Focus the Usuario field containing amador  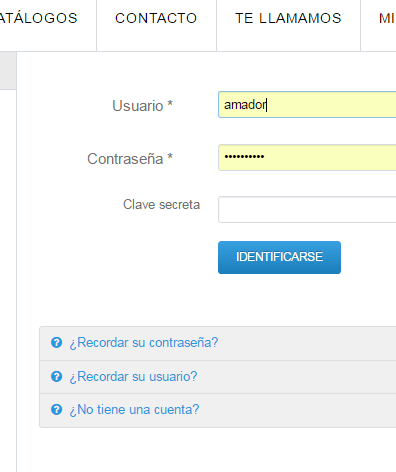pos(307,105)
